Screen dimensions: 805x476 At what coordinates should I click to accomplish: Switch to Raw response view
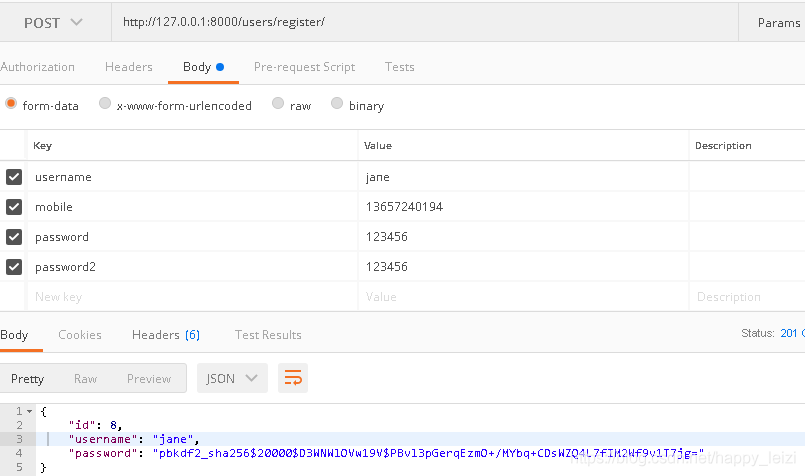click(85, 378)
